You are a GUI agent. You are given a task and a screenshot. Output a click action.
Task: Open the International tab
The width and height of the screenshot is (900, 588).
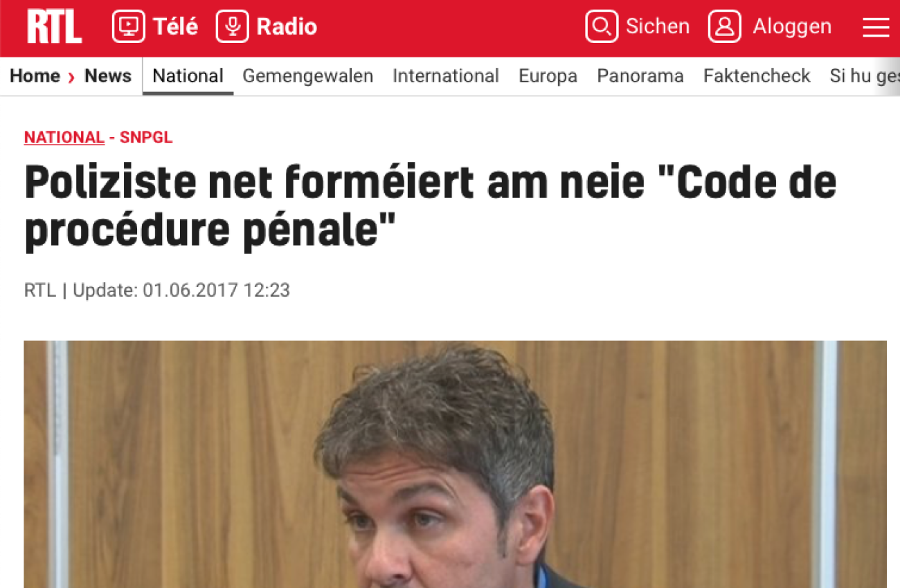click(446, 76)
